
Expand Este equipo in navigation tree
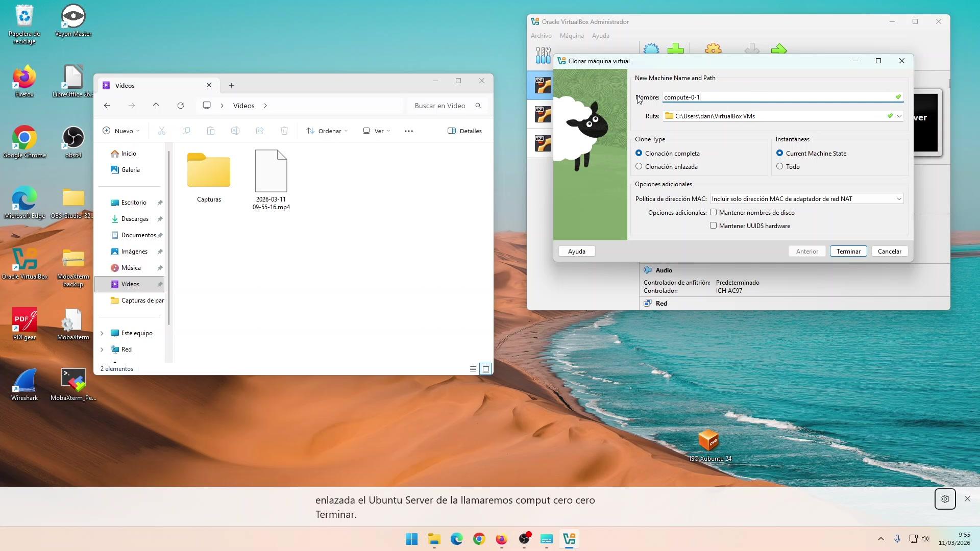point(102,333)
